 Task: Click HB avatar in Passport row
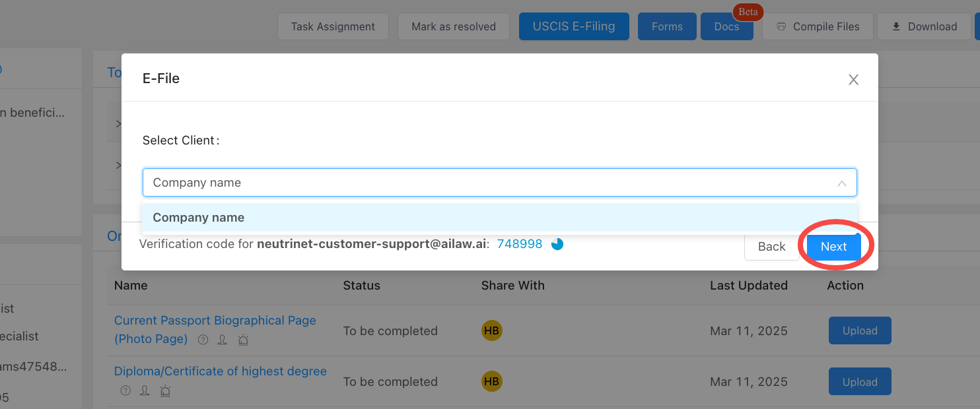pyautogui.click(x=491, y=330)
